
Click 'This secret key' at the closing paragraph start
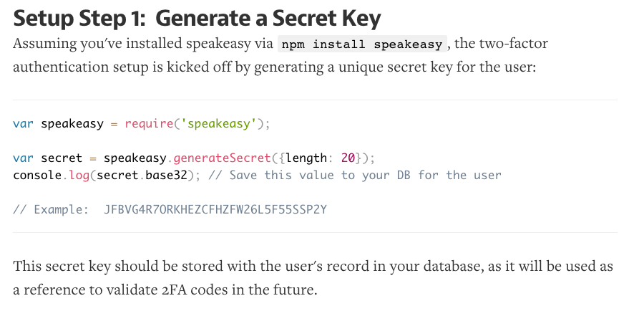(57, 267)
